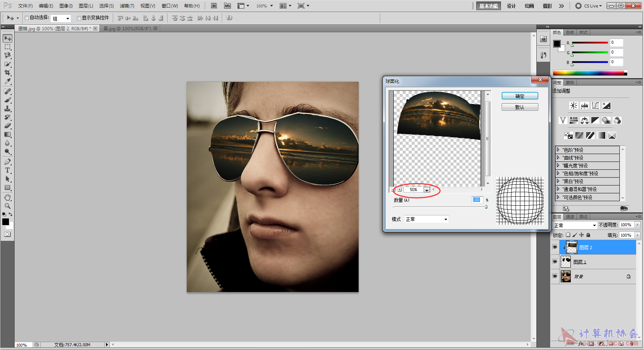Open the auto-select 组 dropdown
Image resolution: width=644 pixels, height=350 pixels.
tap(61, 18)
